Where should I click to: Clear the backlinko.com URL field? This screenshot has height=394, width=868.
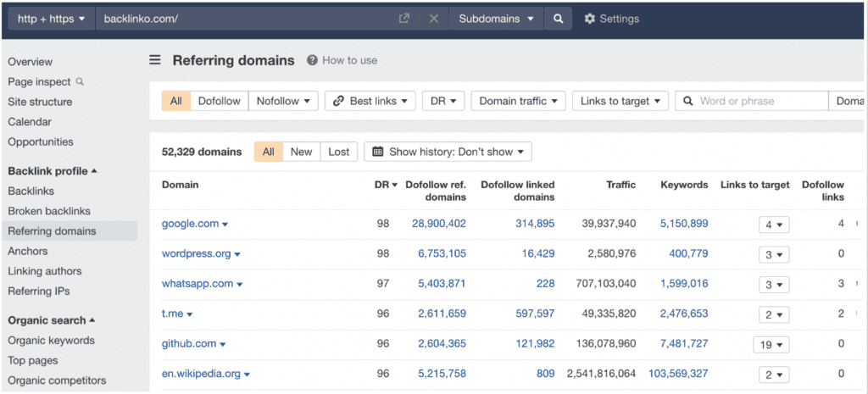tap(433, 19)
